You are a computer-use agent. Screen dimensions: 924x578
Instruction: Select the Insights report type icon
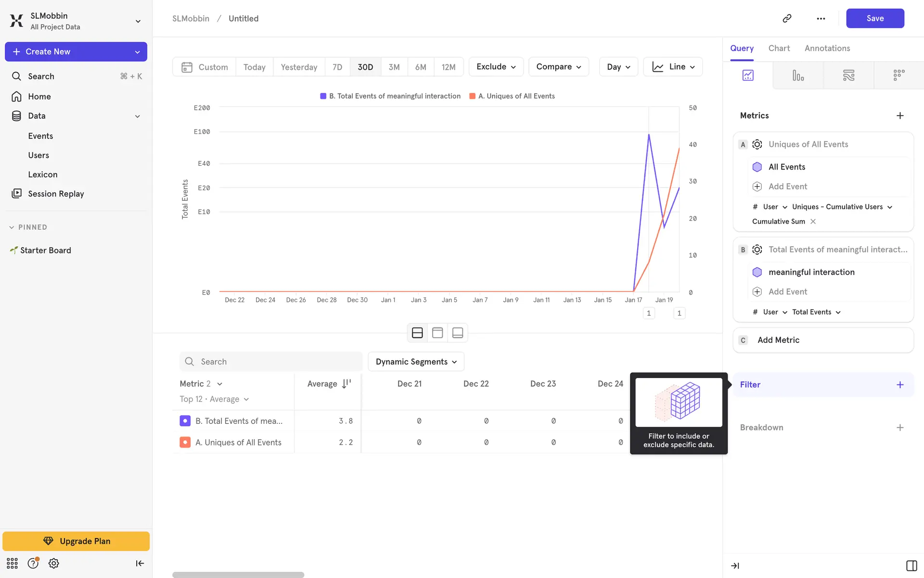[748, 75]
